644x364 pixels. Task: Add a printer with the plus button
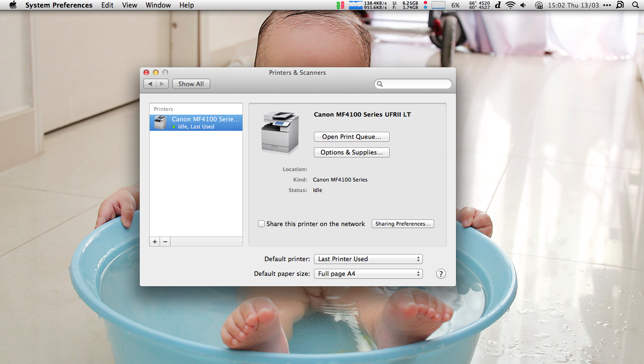click(x=155, y=242)
